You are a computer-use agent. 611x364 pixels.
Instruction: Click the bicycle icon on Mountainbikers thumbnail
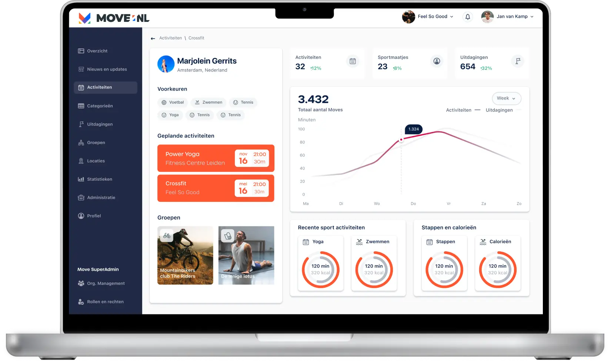pos(167,236)
